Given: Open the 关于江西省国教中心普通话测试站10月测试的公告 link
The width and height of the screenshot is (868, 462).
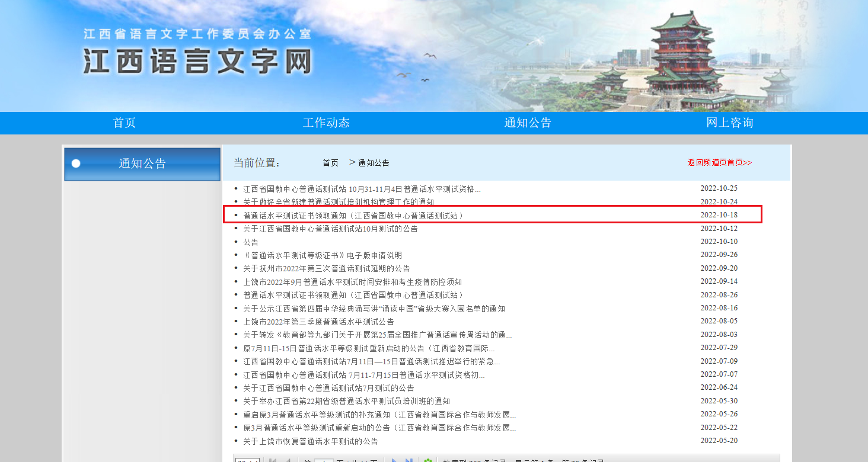Looking at the screenshot, I should pos(330,229).
